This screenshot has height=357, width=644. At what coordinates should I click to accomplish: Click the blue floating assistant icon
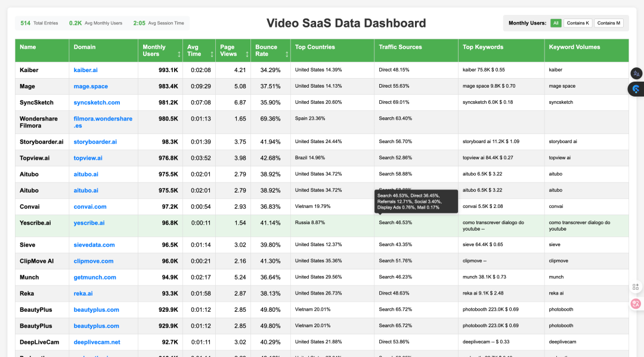pos(636,89)
